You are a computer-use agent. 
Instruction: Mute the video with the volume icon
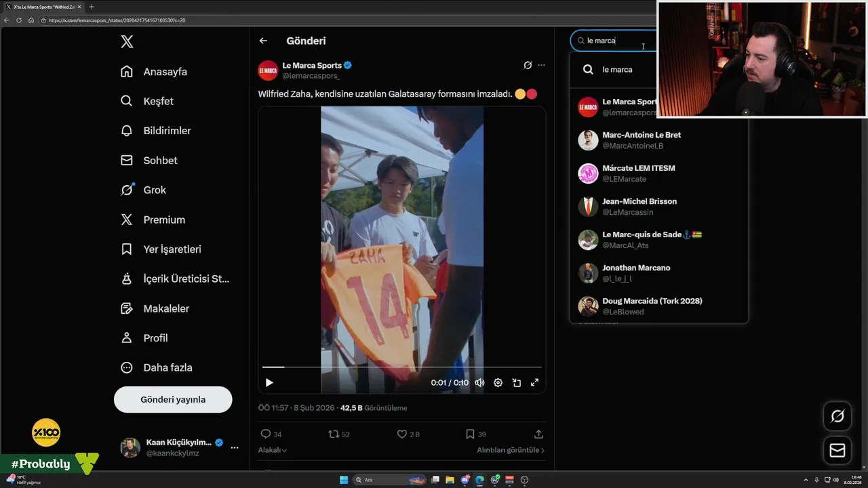[479, 383]
